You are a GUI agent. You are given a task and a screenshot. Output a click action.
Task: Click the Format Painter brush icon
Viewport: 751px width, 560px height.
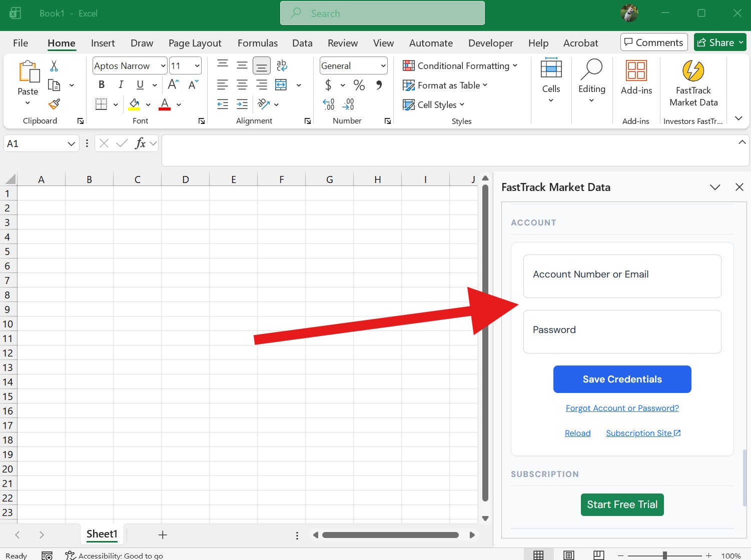54,104
